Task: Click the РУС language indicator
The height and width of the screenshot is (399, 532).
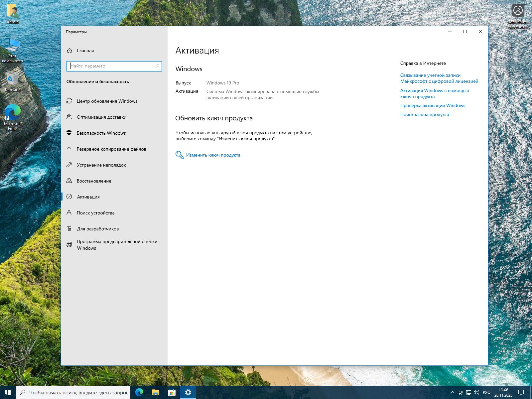Action: (486, 392)
